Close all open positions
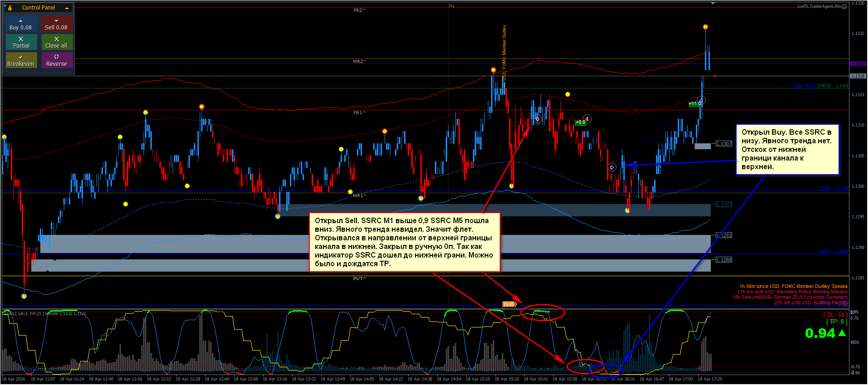The width and height of the screenshot is (868, 385). tap(57, 42)
